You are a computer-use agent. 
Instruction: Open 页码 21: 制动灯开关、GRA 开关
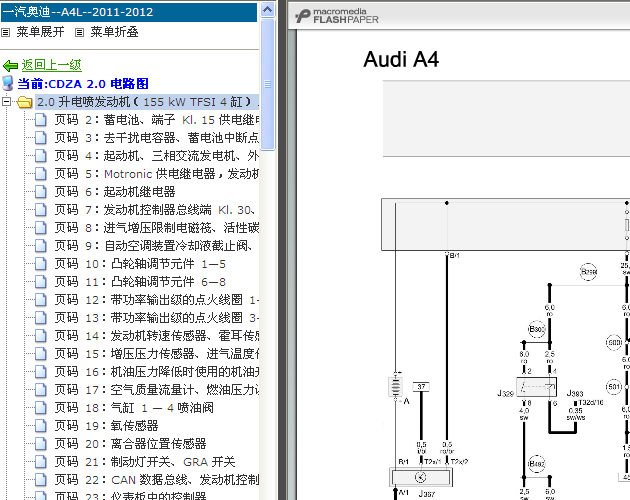pos(145,462)
